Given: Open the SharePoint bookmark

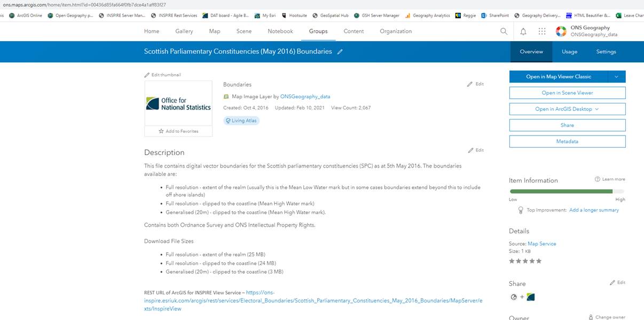Looking at the screenshot, I should pos(495,15).
